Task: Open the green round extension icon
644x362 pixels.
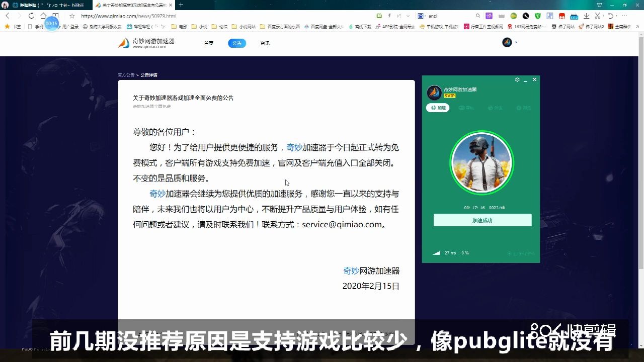Action: [x=513, y=16]
